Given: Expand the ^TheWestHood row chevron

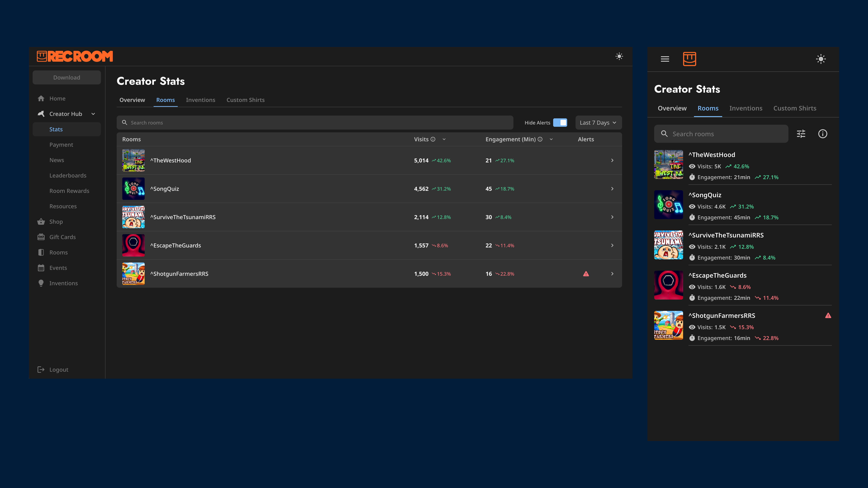Looking at the screenshot, I should (612, 160).
